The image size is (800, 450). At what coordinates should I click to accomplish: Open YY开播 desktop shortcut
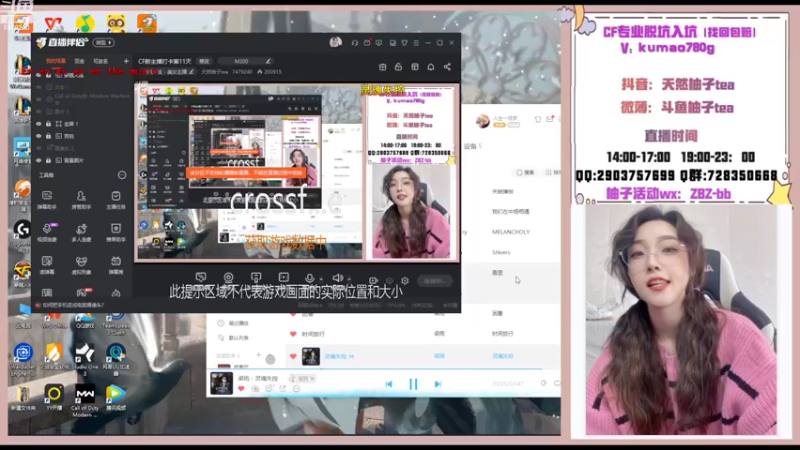point(54,398)
